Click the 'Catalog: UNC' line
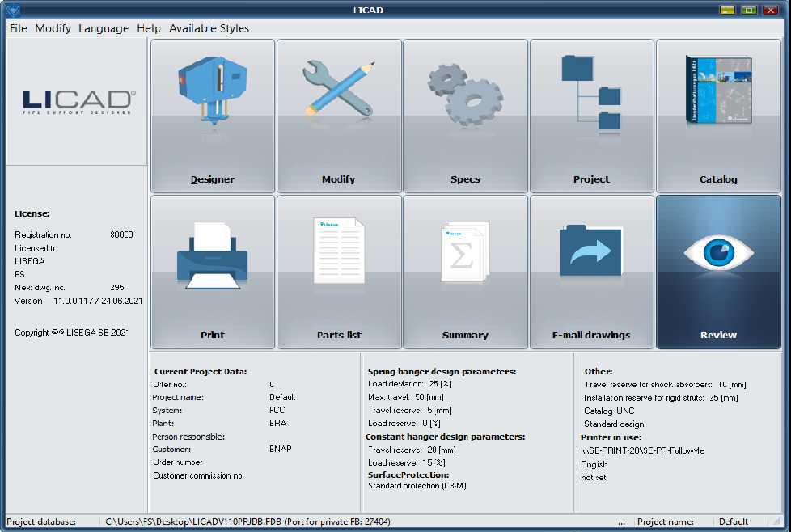 pos(609,411)
